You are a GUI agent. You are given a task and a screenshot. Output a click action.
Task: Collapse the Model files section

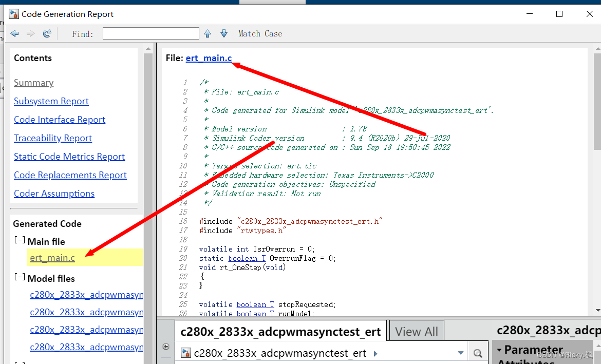point(20,277)
